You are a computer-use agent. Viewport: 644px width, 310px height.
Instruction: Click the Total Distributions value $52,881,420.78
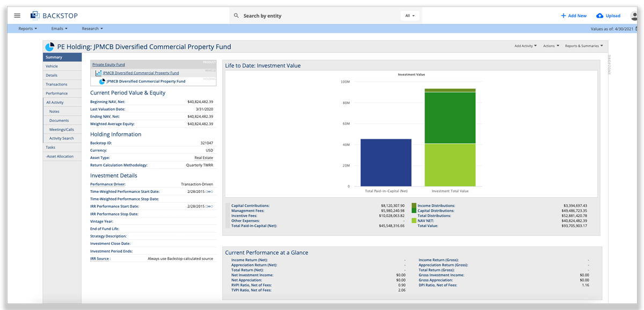point(574,215)
